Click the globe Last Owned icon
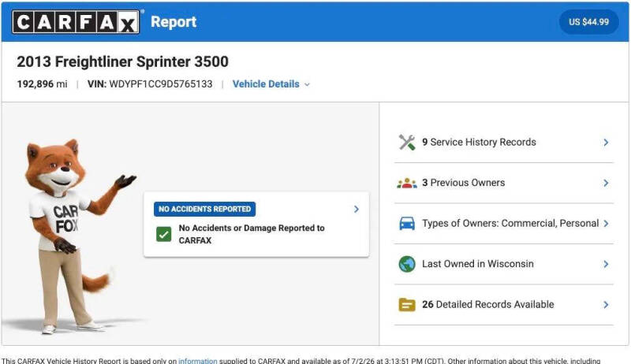Image resolution: width=631 pixels, height=364 pixels. coord(407,264)
